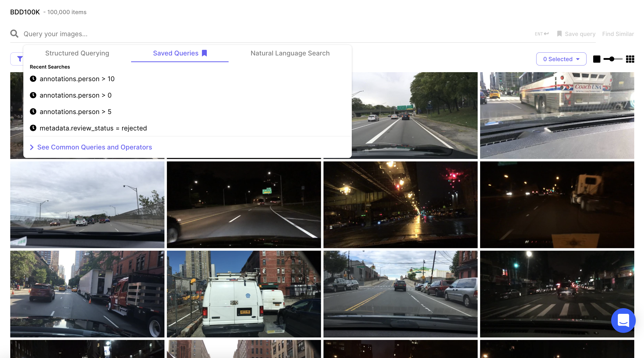Switch to Structured Querying tab
644x358 pixels.
(77, 53)
